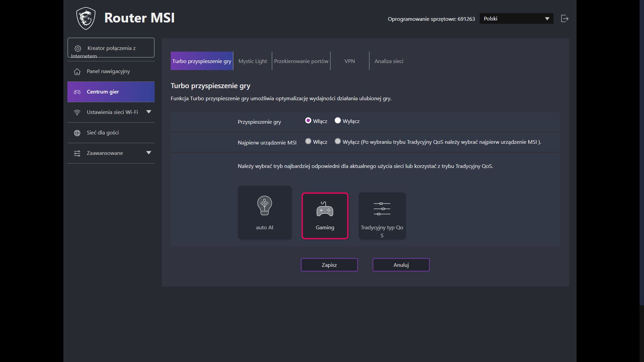Turn off Najpierw urządzenie MSI

pyautogui.click(x=338, y=141)
